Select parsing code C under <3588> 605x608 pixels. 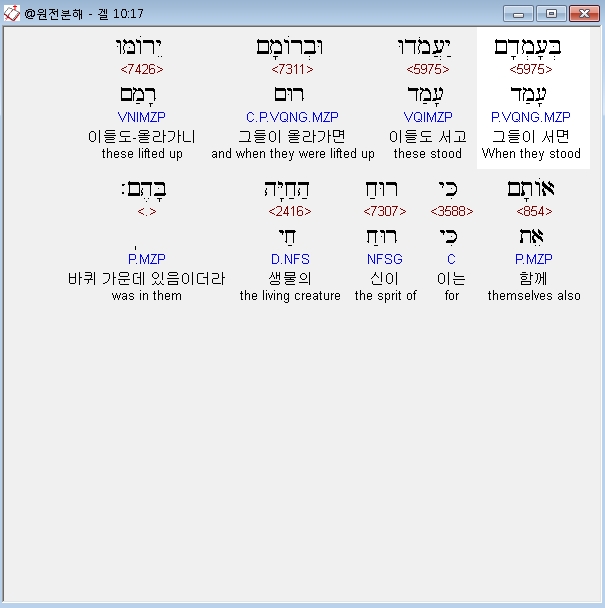(x=451, y=259)
